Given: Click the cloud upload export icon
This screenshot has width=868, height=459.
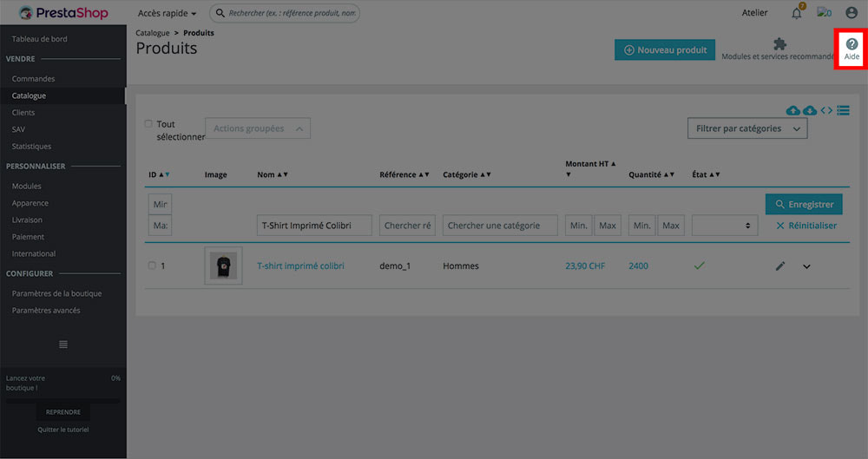Looking at the screenshot, I should coord(792,111).
